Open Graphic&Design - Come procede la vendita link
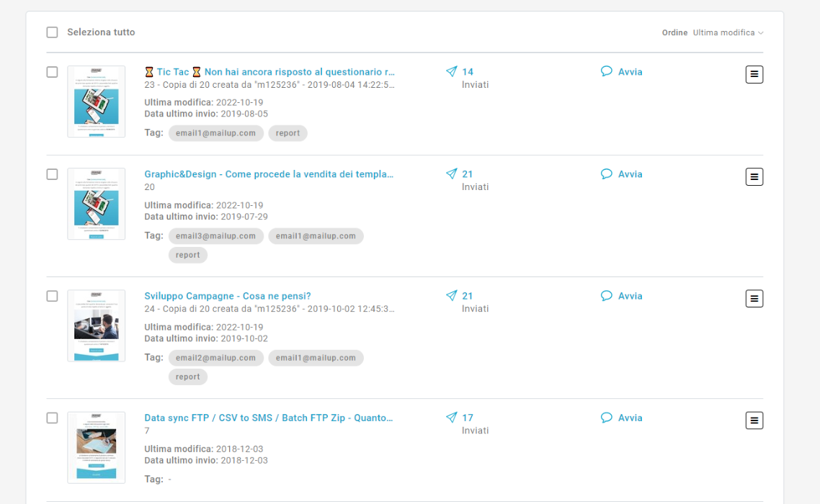The image size is (820, 504). (269, 174)
